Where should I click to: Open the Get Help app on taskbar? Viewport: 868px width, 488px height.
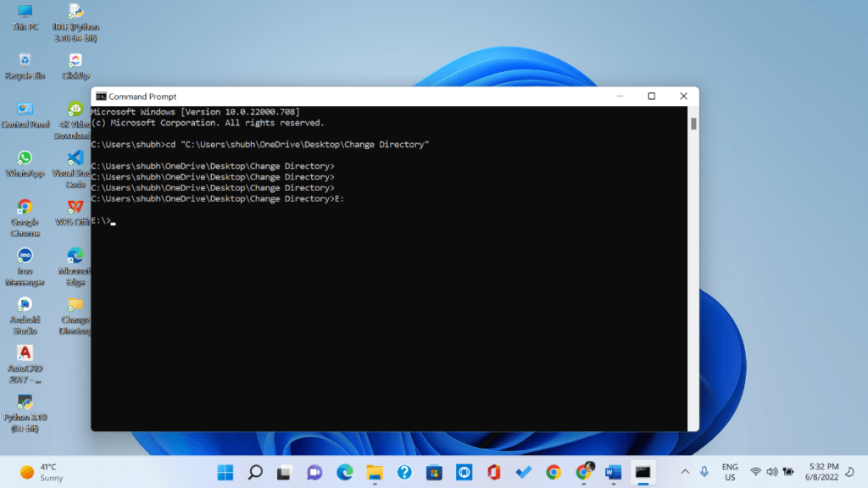pos(404,472)
